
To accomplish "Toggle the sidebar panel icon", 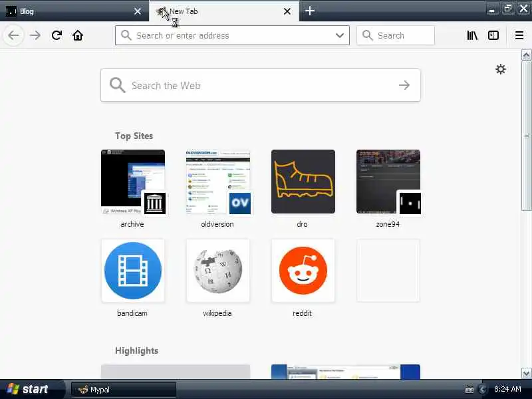I will point(493,35).
